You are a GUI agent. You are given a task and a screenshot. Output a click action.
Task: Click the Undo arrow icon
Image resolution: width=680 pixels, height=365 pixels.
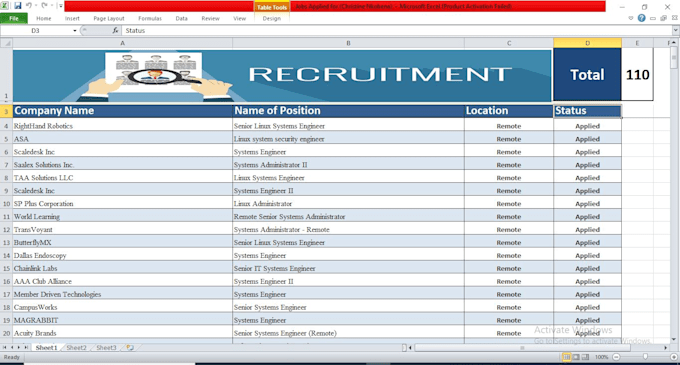coord(29,6)
